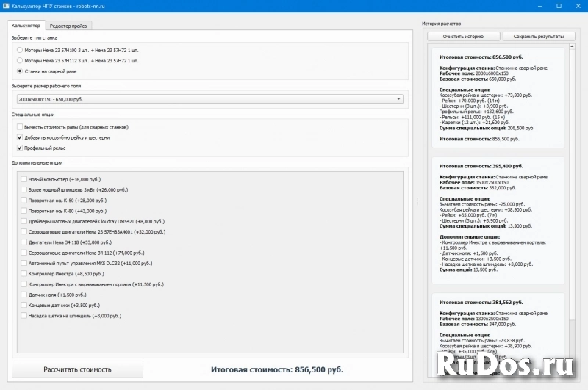Enable Более мощный шпиндель 3 кВт
This screenshot has width=588, height=390.
(x=24, y=189)
